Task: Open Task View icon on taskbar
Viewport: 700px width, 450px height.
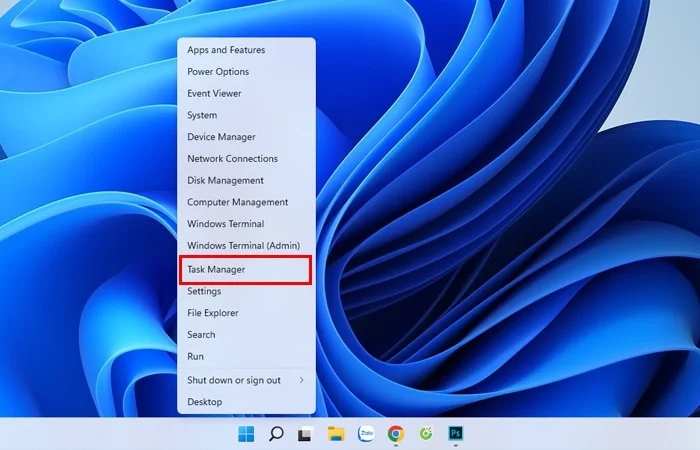Action: click(306, 433)
